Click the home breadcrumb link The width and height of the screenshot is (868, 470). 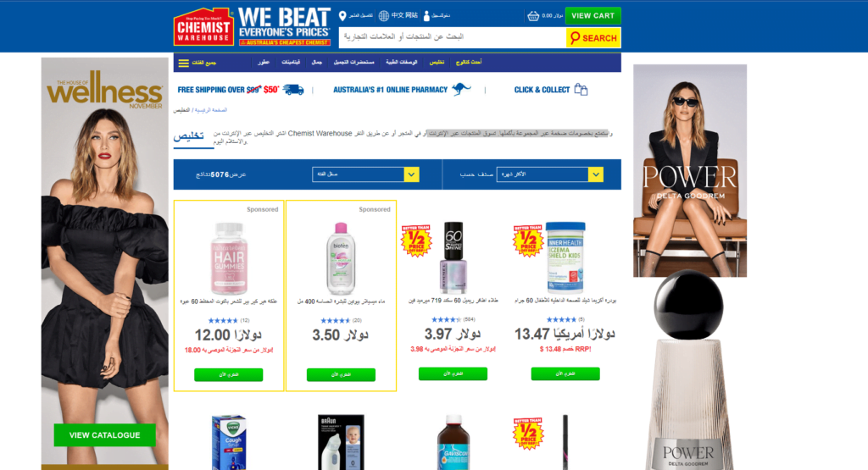coord(210,110)
